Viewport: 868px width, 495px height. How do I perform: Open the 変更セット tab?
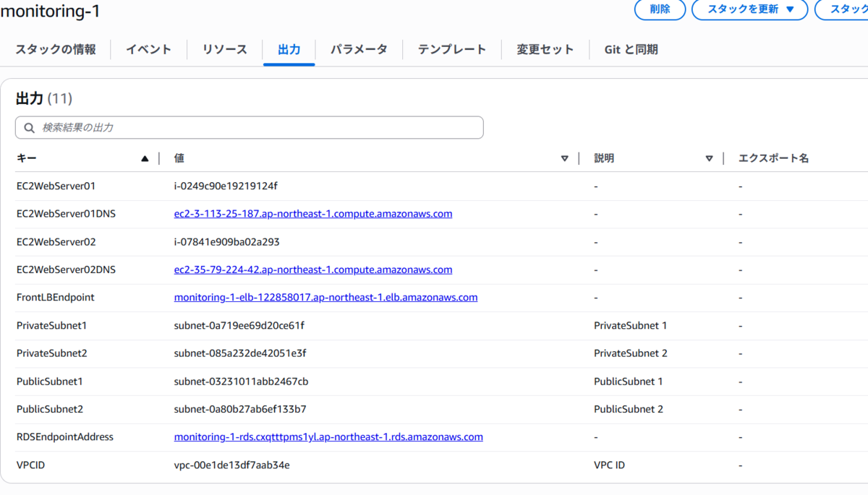[x=545, y=49]
